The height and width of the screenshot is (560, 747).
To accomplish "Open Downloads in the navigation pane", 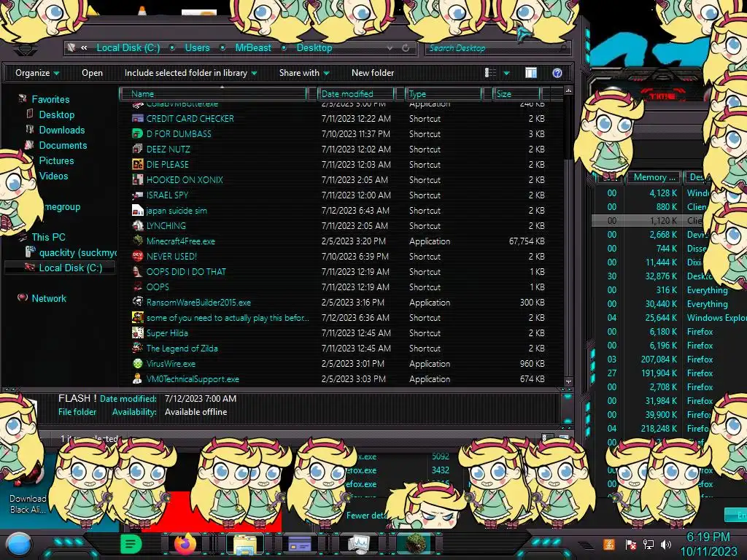I will 61,130.
